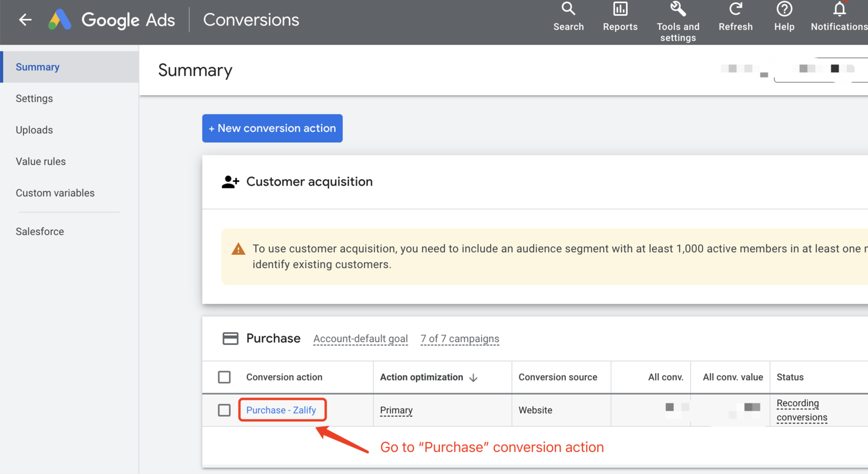Select Settings in the left sidebar
This screenshot has width=868, height=474.
[34, 98]
